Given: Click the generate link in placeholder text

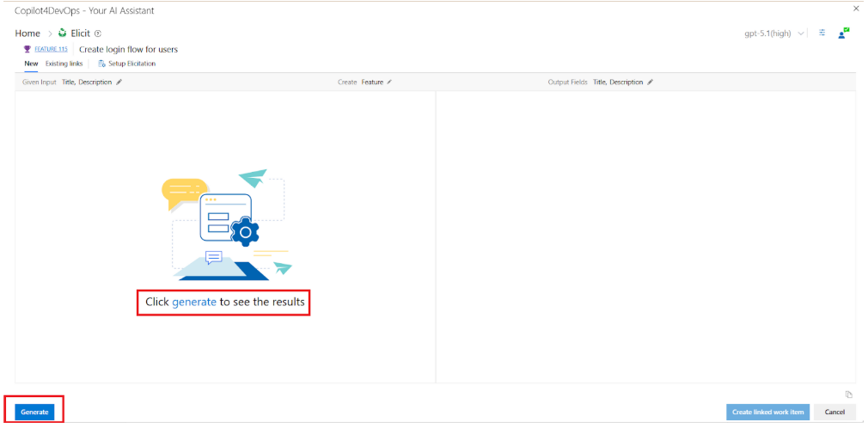Looking at the screenshot, I should coord(194,303).
